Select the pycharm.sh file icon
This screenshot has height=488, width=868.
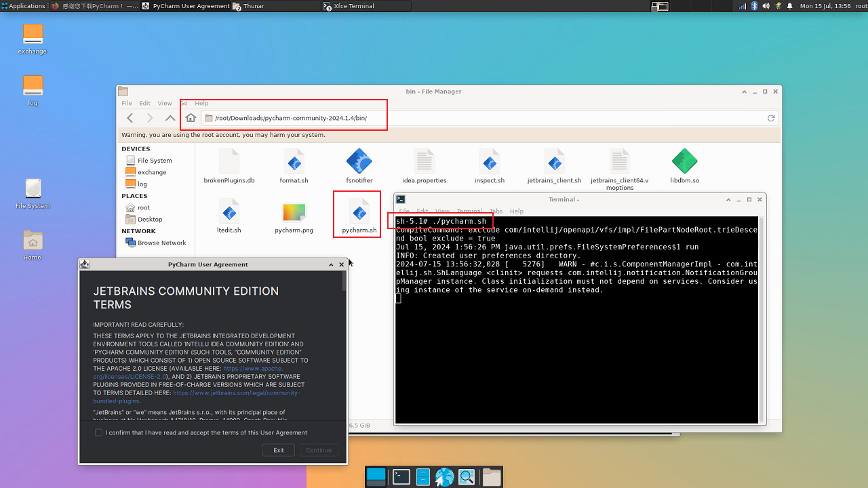(x=359, y=213)
